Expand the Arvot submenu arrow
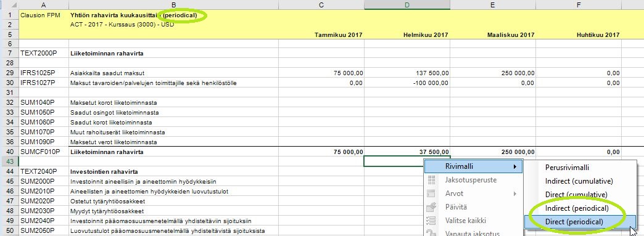Image resolution: width=644 pixels, height=236 pixels. point(514,193)
